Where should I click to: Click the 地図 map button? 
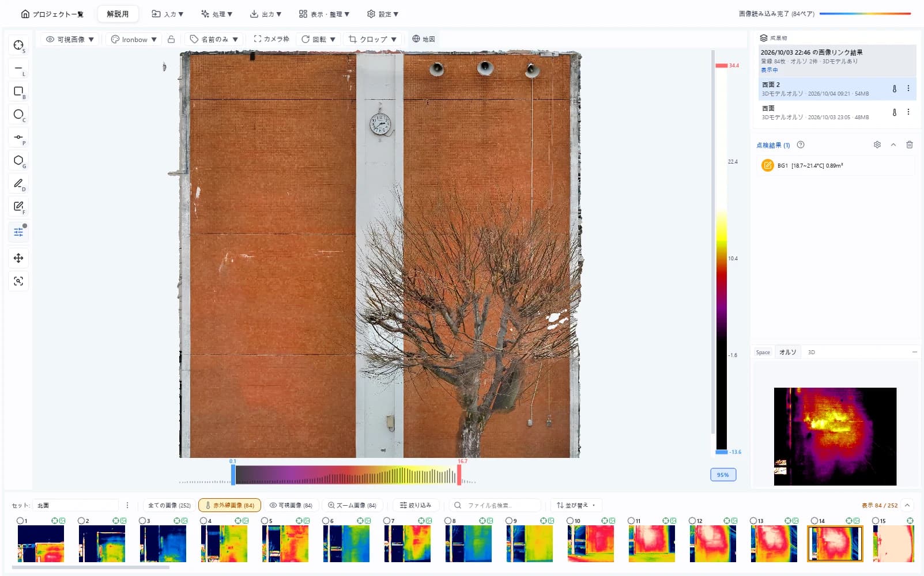424,39
